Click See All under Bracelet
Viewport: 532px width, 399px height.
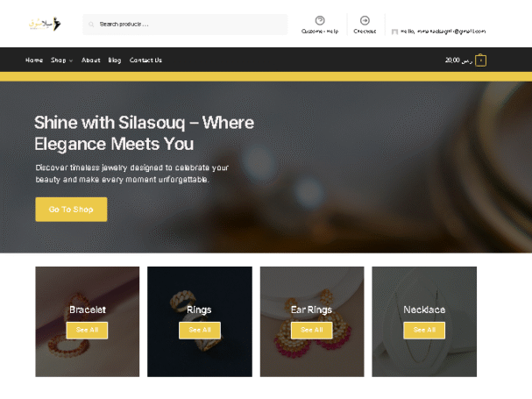pos(87,330)
